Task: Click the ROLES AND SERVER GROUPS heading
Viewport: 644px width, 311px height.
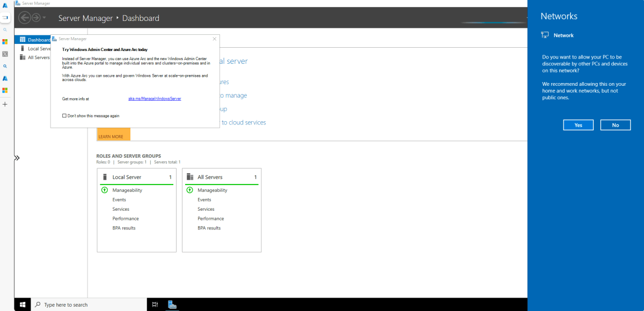Action: click(x=129, y=156)
